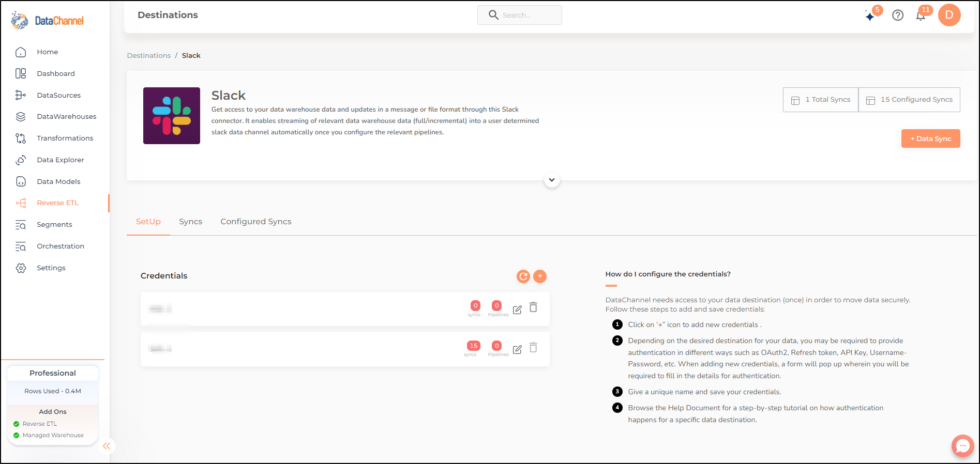The width and height of the screenshot is (980, 464).
Task: Open the help question-mark icon
Action: point(898,16)
